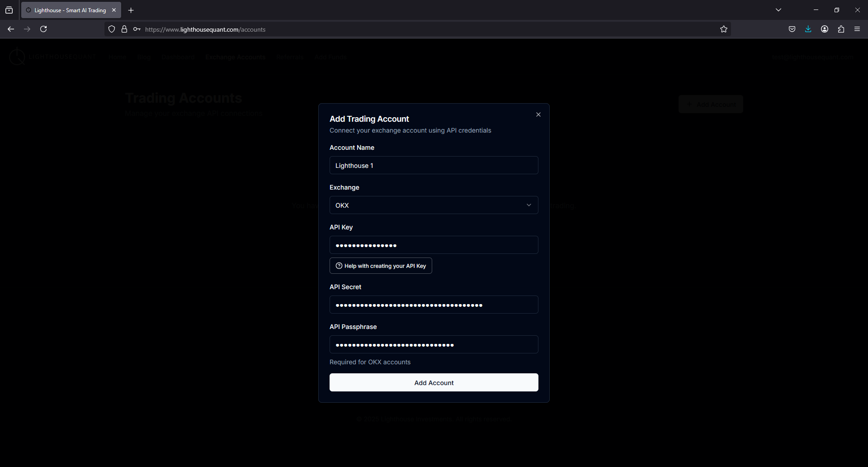The width and height of the screenshot is (868, 467).
Task: Open Blog nav item
Action: 144,57
